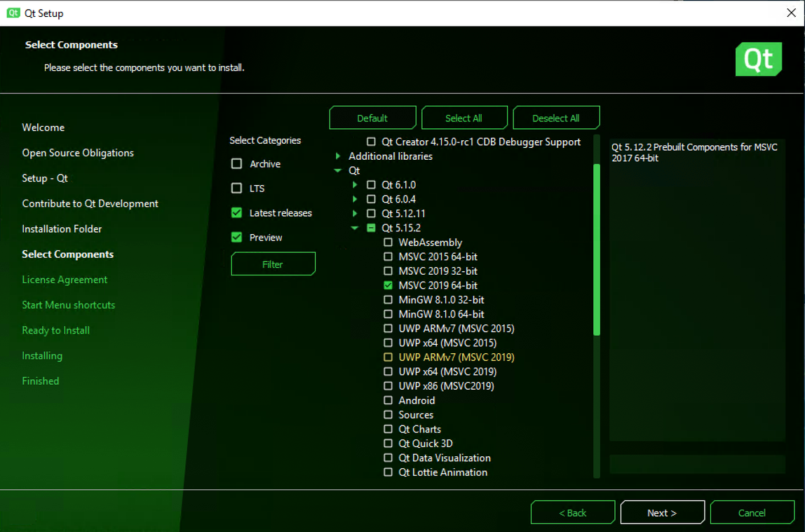Click the component list vertical scrollbar

597,250
